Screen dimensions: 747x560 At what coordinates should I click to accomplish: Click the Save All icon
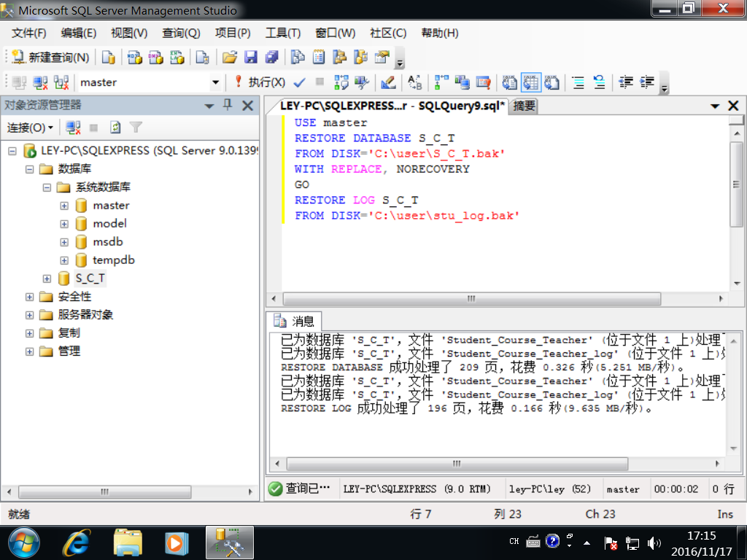[271, 57]
